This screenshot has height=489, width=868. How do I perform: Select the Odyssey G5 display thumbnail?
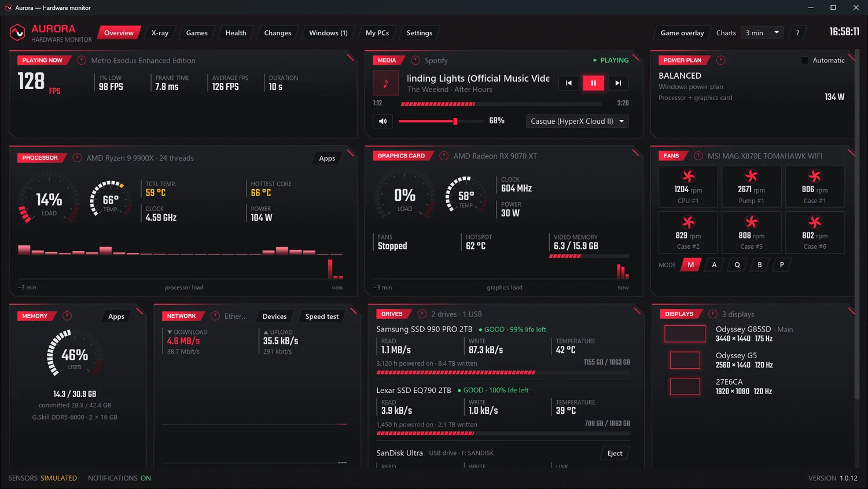click(x=685, y=360)
